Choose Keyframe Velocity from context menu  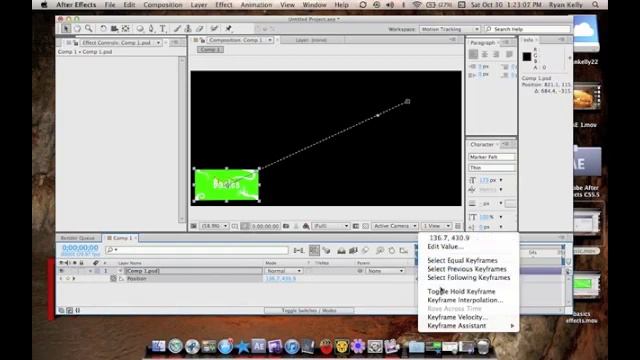[458, 317]
